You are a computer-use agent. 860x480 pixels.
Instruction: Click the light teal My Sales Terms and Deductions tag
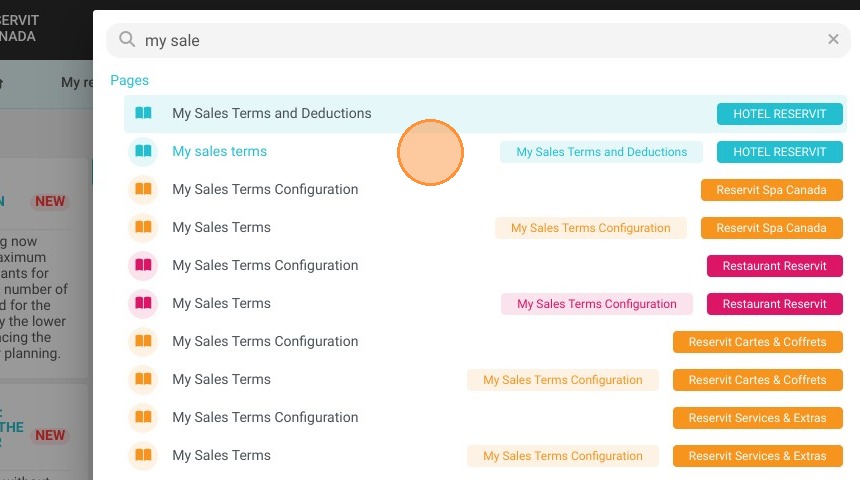click(x=601, y=152)
